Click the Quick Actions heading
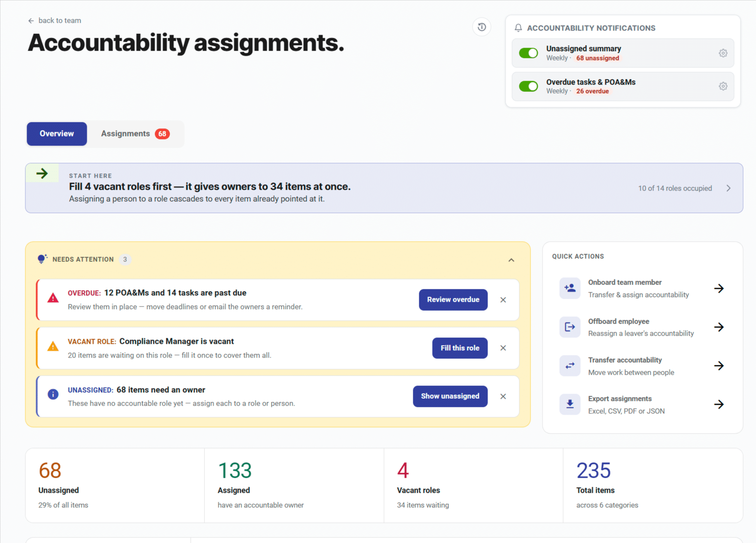The height and width of the screenshot is (543, 756). 578,256
